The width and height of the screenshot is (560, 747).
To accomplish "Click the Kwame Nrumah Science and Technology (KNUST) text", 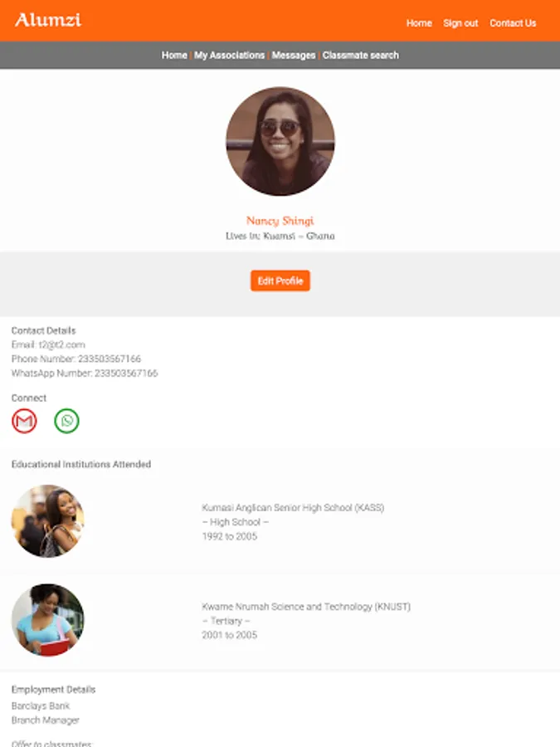I will click(x=306, y=607).
